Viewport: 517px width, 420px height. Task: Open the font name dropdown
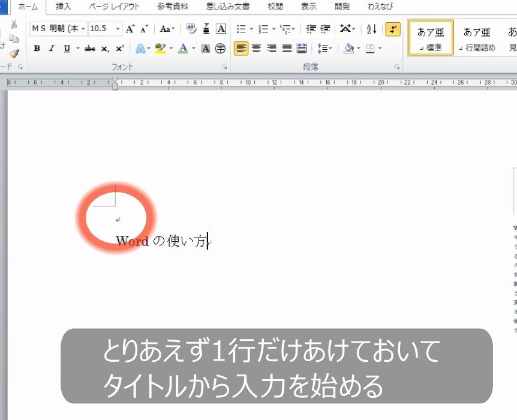tap(83, 29)
